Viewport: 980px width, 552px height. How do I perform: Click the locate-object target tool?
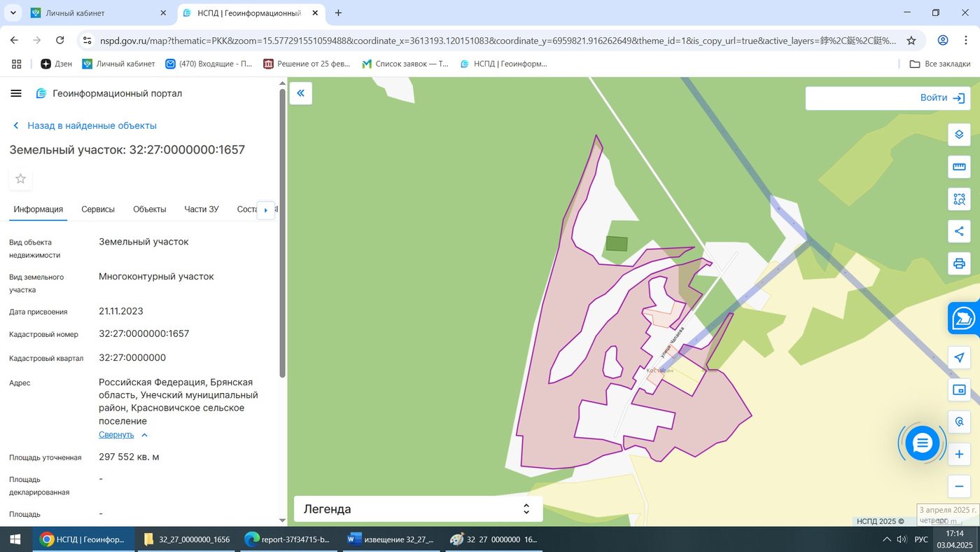coord(959,422)
